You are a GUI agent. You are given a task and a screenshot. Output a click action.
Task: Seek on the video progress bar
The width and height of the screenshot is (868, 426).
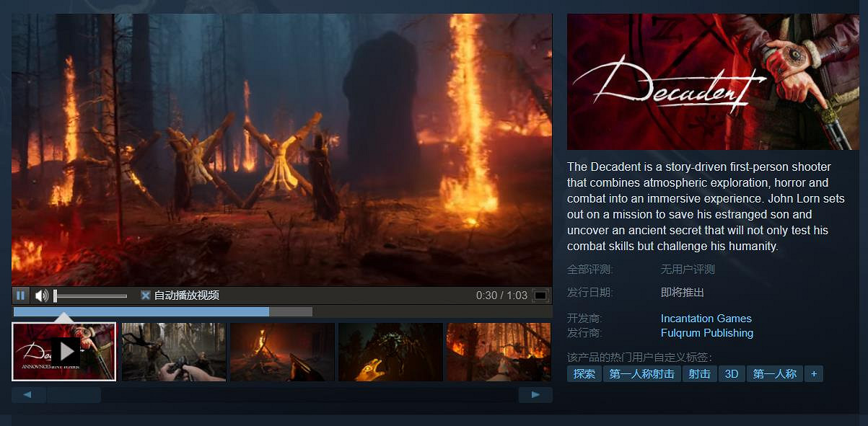(x=162, y=311)
